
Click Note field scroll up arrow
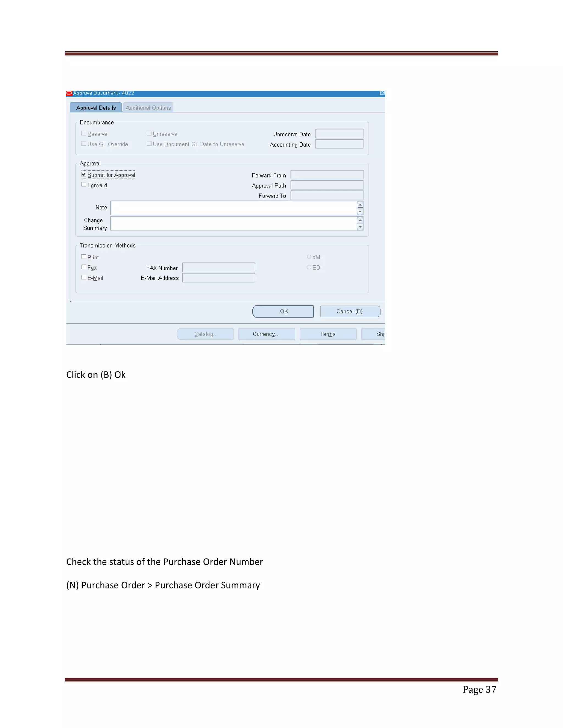click(360, 205)
